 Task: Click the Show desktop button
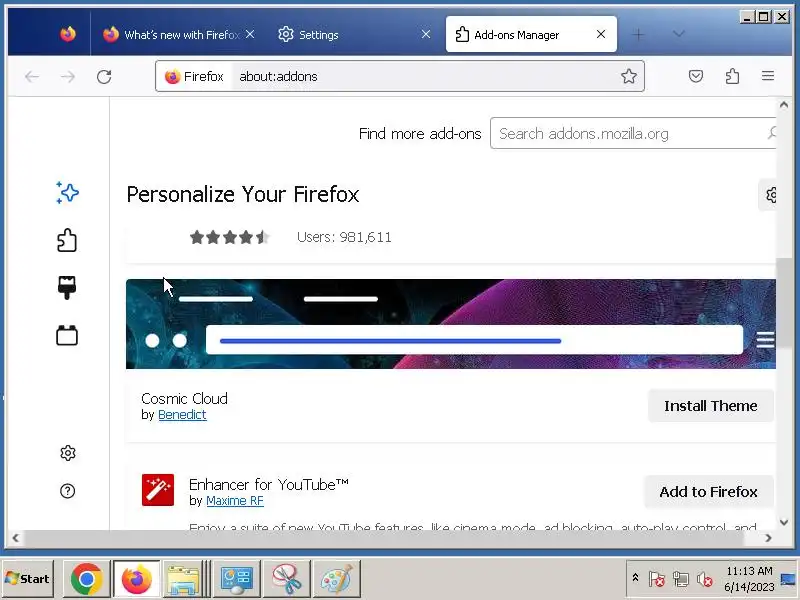click(789, 579)
